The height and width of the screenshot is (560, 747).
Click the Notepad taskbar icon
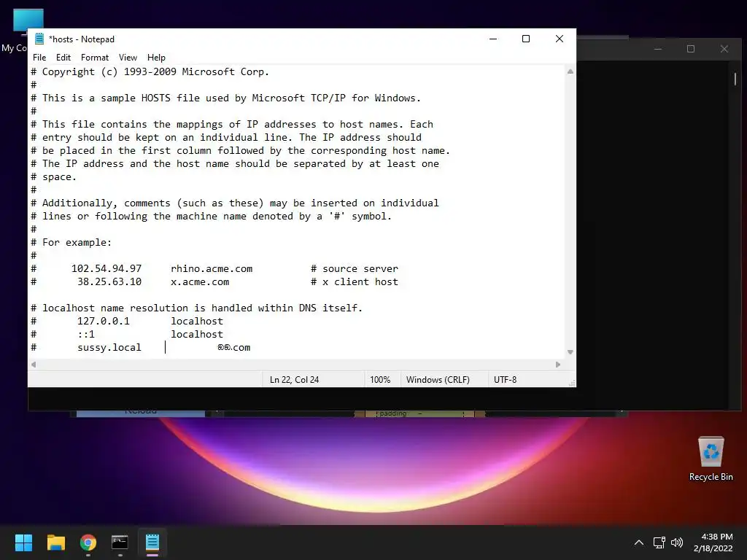pyautogui.click(x=152, y=542)
